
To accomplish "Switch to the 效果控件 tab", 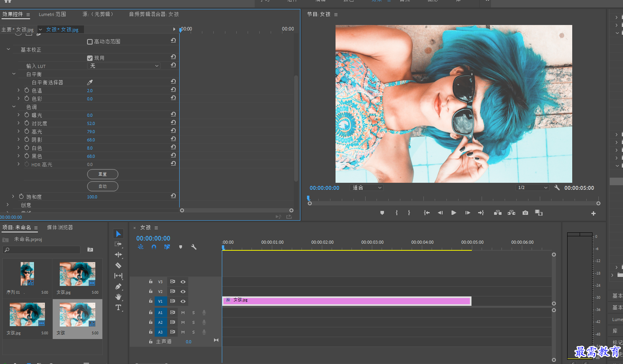I will [12, 14].
